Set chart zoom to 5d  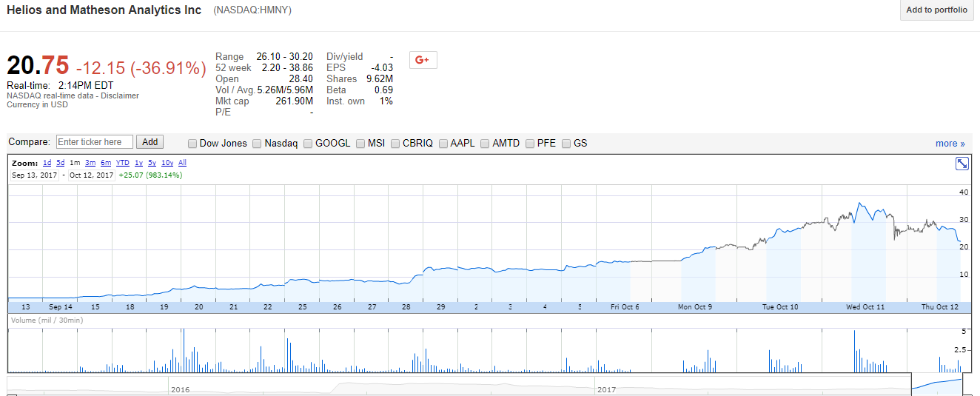click(61, 163)
